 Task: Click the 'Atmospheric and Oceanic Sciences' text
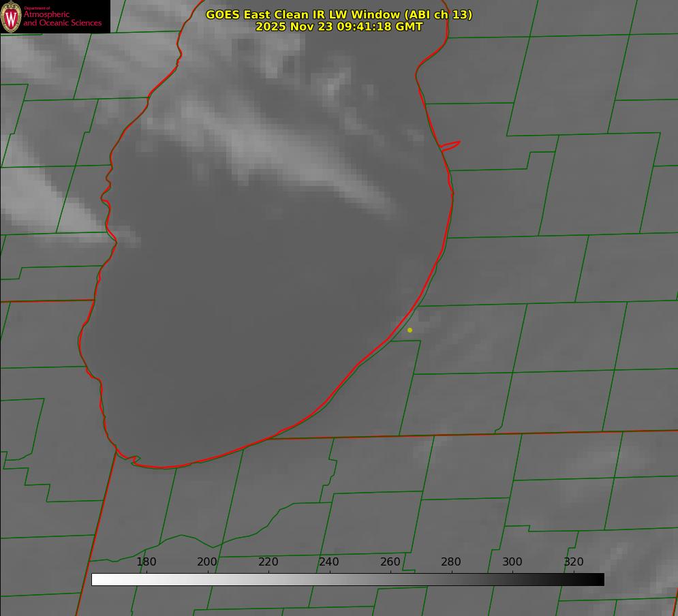62,18
